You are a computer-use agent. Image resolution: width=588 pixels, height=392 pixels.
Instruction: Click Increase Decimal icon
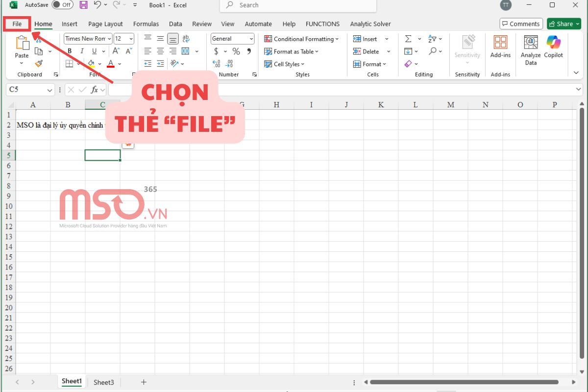click(x=216, y=64)
